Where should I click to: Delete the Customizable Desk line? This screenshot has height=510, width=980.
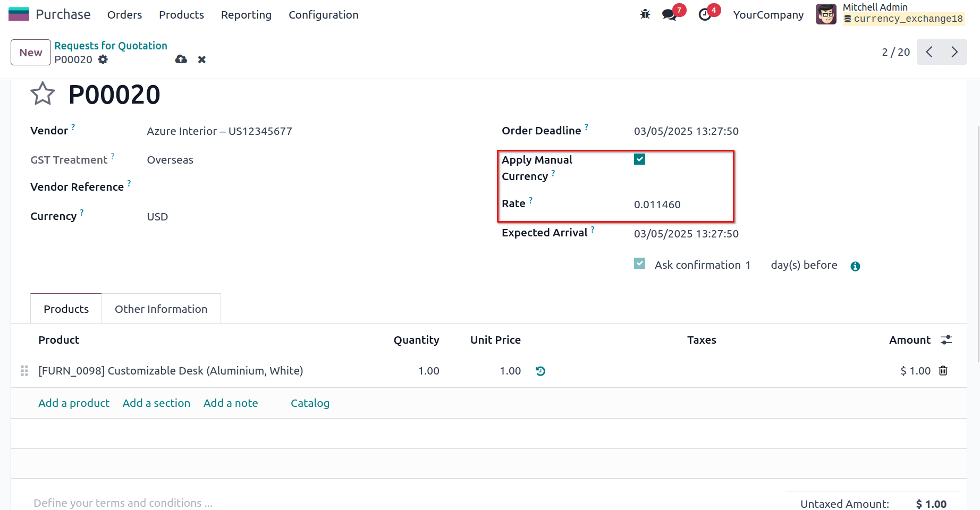coord(943,371)
